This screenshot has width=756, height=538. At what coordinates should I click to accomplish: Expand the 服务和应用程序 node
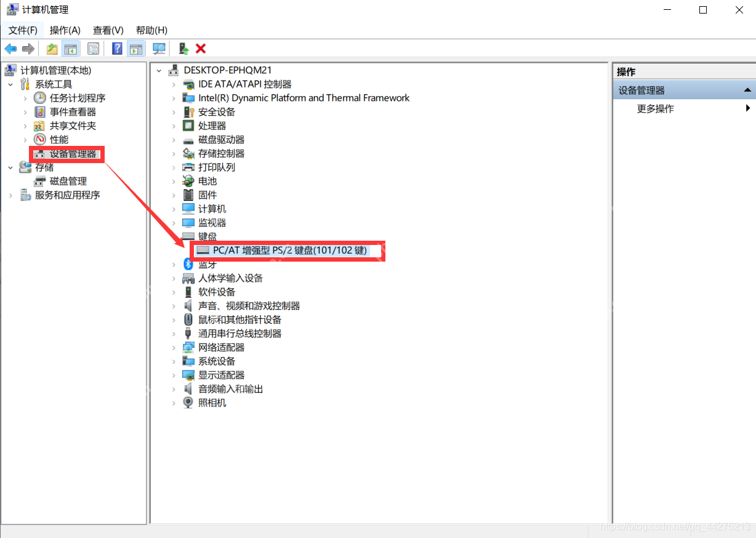(x=10, y=195)
